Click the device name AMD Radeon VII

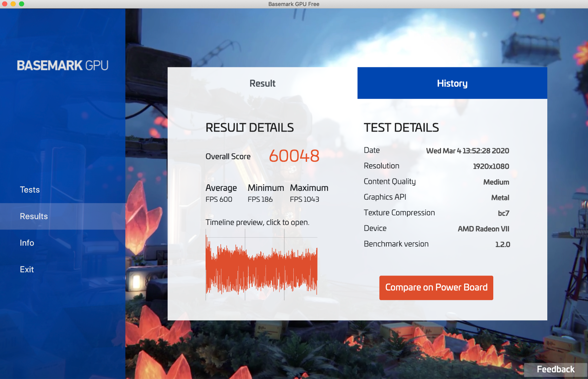(x=483, y=229)
